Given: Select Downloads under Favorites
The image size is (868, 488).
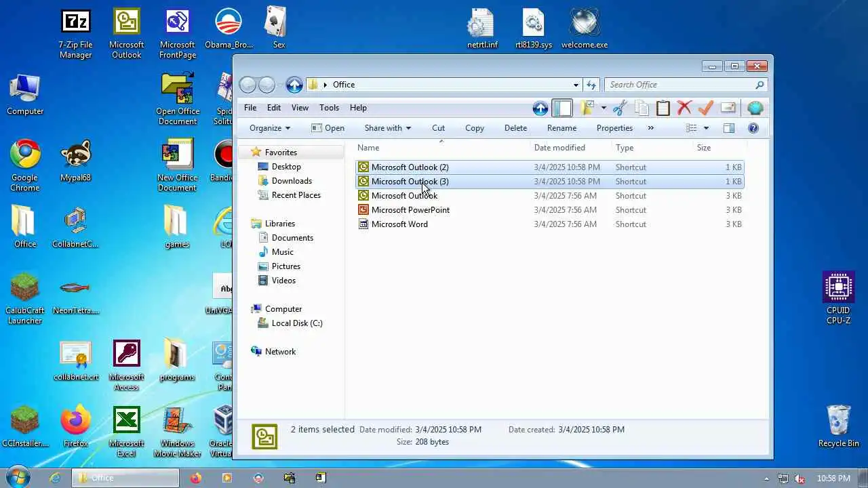Looking at the screenshot, I should (292, 181).
